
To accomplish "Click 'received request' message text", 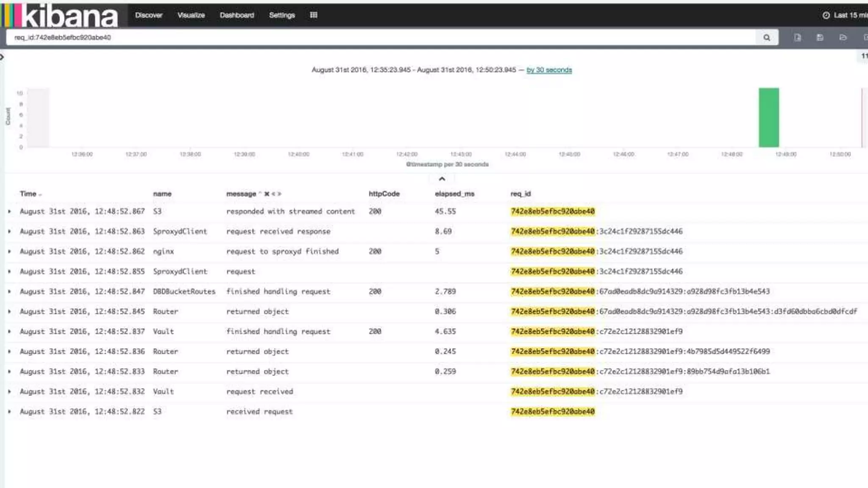I will point(259,411).
